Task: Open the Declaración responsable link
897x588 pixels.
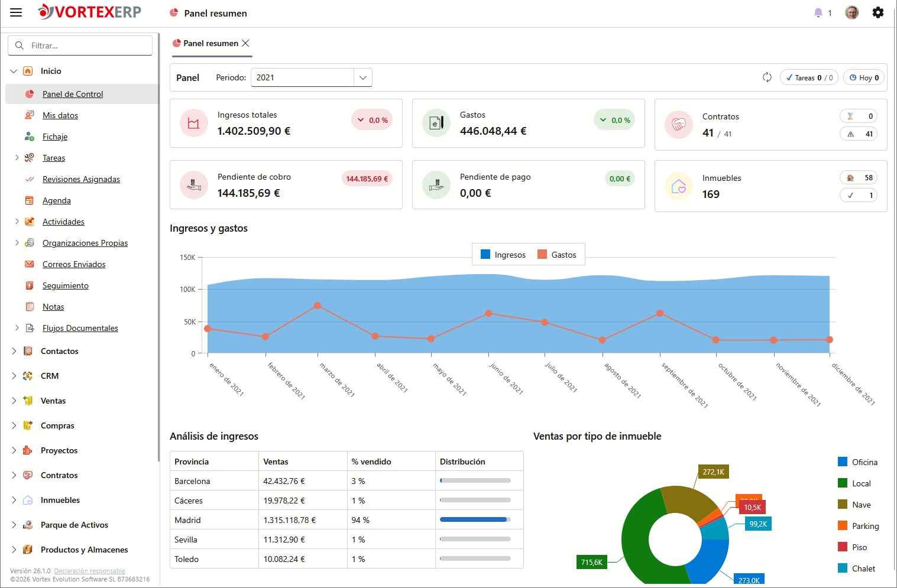Action: 90,571
